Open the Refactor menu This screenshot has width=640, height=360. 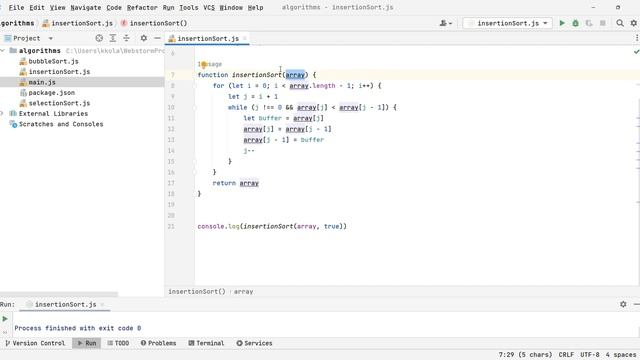tap(142, 7)
